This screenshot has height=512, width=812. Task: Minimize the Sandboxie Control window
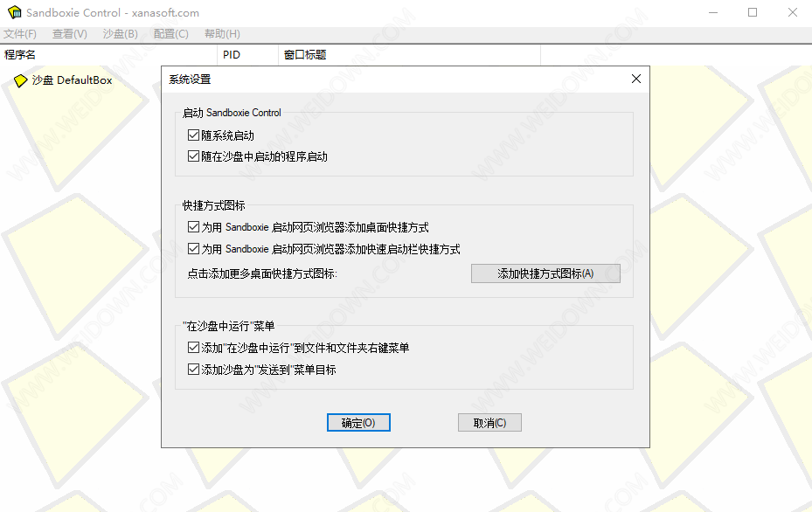pyautogui.click(x=713, y=12)
